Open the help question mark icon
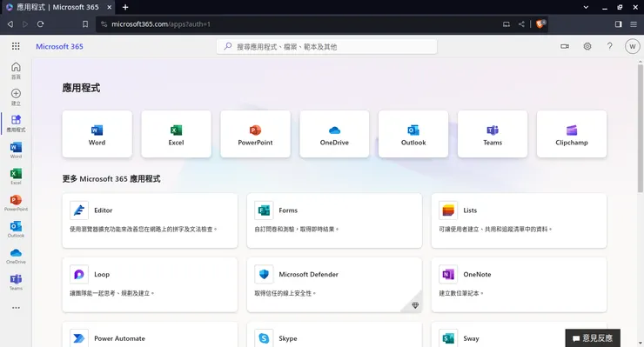Viewport: 644px width, 347px height. (x=609, y=46)
